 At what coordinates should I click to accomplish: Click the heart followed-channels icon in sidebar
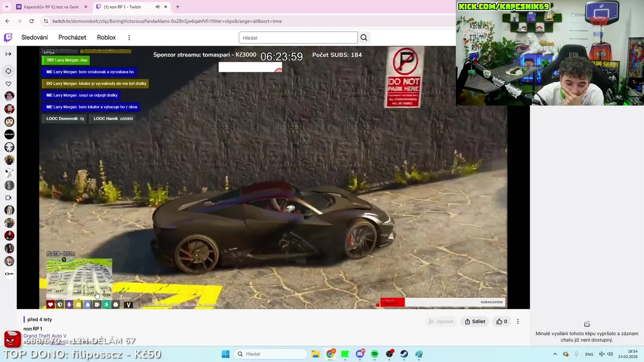pos(8,83)
